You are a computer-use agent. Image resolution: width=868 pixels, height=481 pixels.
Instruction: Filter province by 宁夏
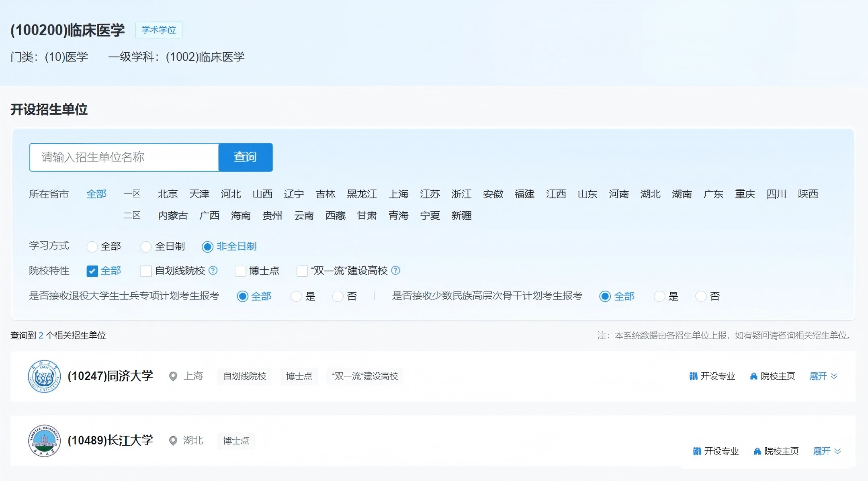tap(430, 216)
